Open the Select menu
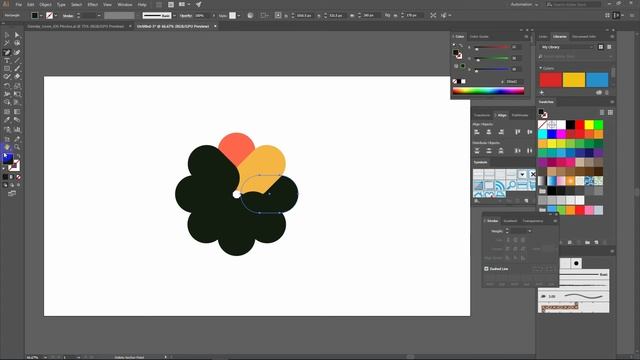The width and height of the screenshot is (640, 360). pos(76,4)
